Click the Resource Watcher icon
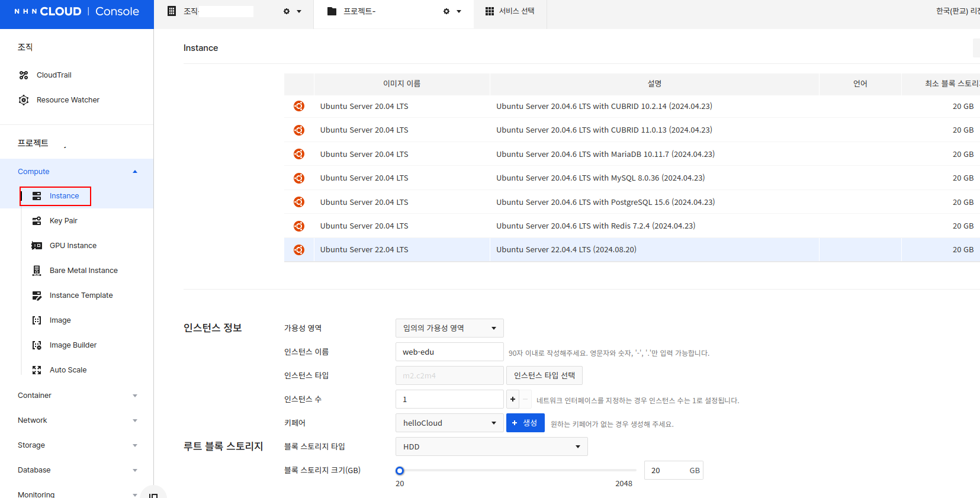 (x=24, y=100)
